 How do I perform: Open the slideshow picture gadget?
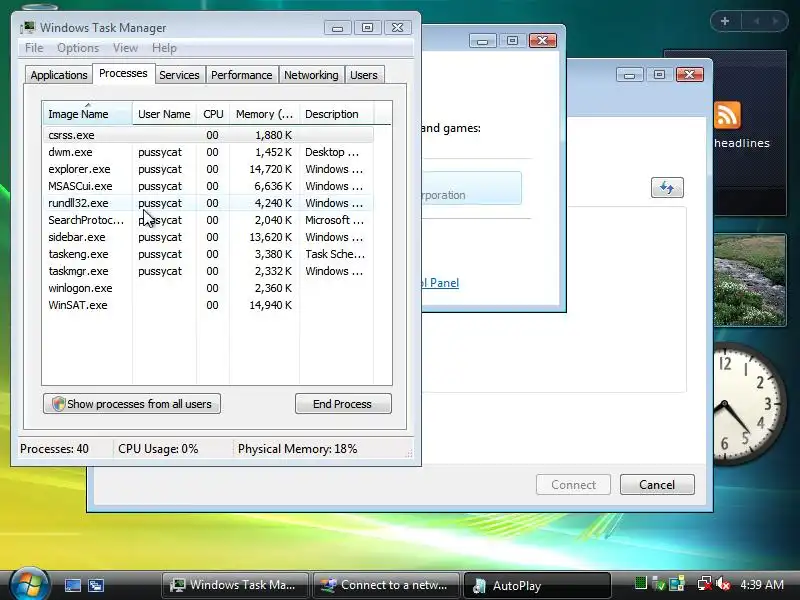[x=750, y=280]
